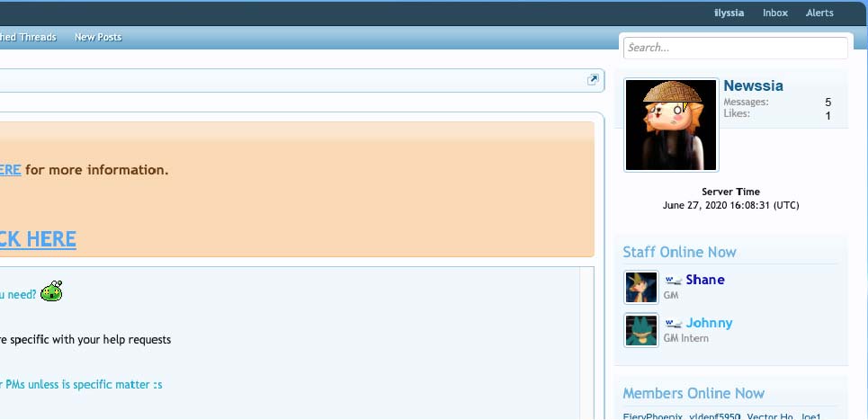Open Newssia's profile avatar picture

coord(671,125)
